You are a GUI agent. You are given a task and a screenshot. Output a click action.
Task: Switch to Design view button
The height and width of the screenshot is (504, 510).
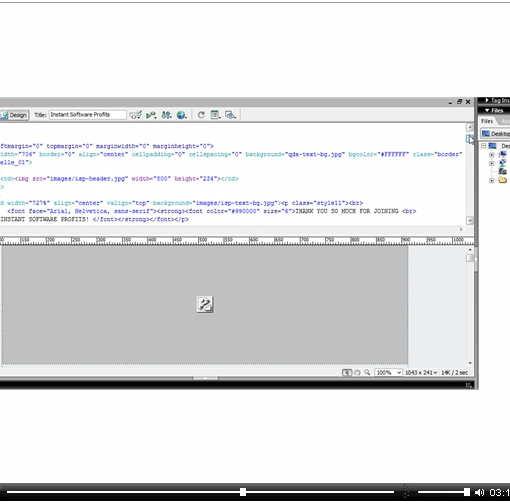(15, 115)
